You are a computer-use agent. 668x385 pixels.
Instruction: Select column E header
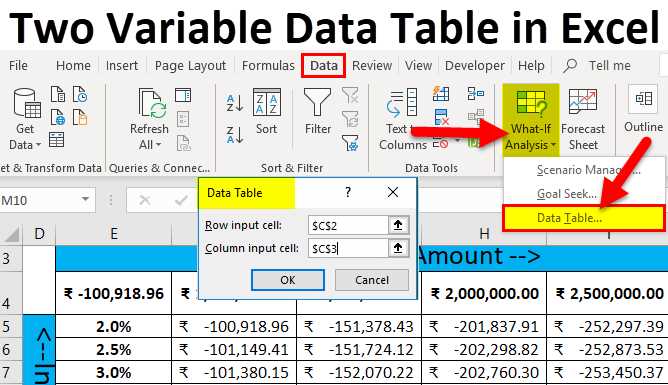point(114,234)
